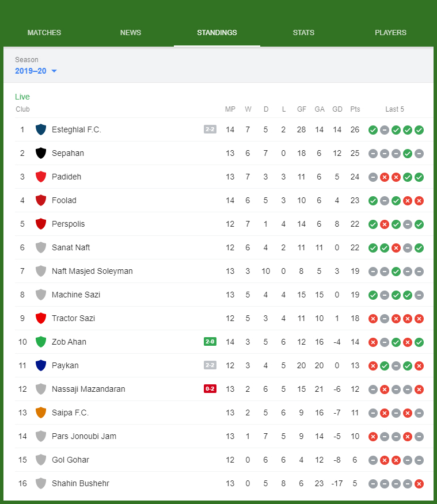Click Nassaji Mazandaran's red 0-2 score badge
This screenshot has height=504, width=437.
pyautogui.click(x=210, y=389)
